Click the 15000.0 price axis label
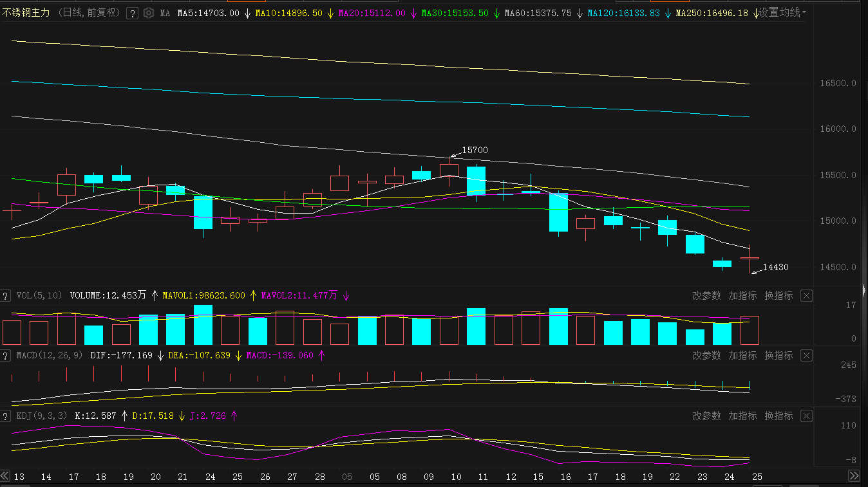 coord(838,221)
